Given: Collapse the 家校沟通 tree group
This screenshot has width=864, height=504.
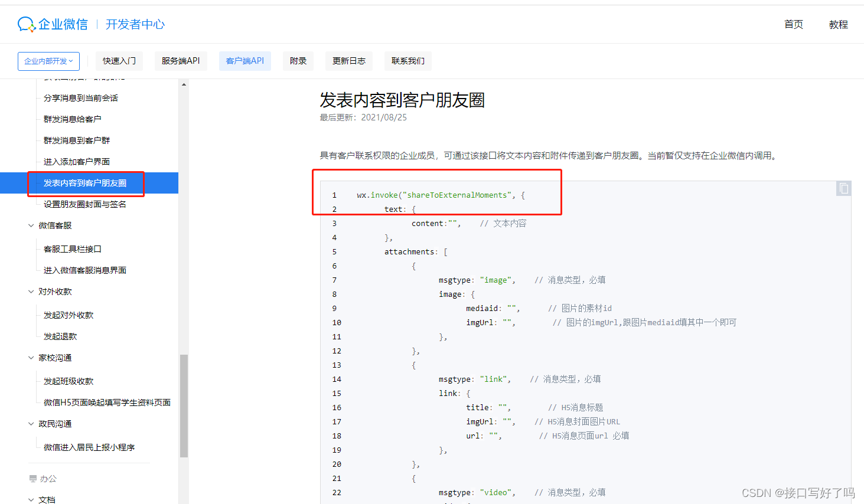Looking at the screenshot, I should [x=31, y=358].
